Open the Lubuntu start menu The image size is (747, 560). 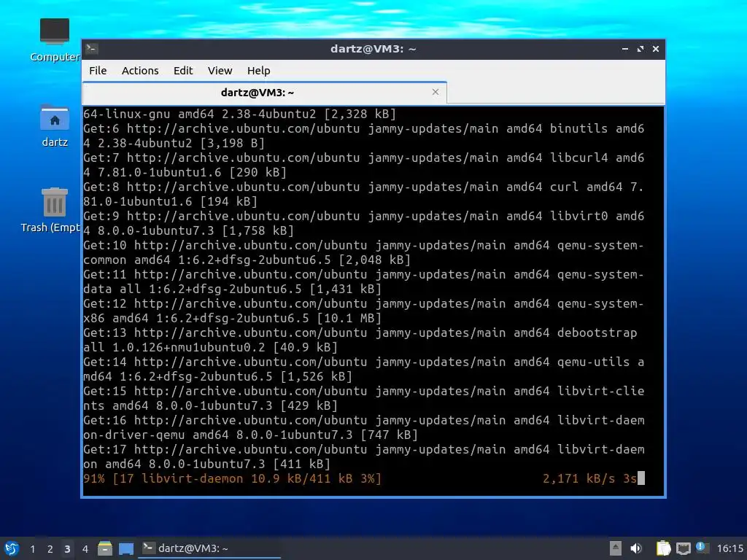(x=12, y=548)
